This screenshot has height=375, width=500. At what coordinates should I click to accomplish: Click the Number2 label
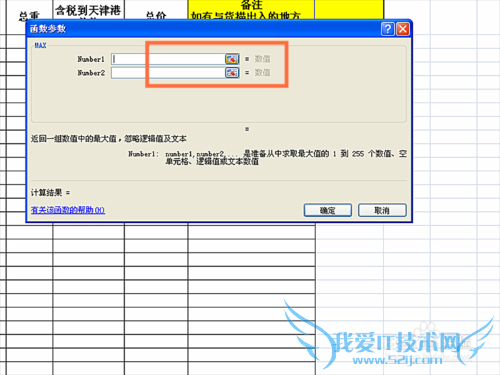coord(91,73)
